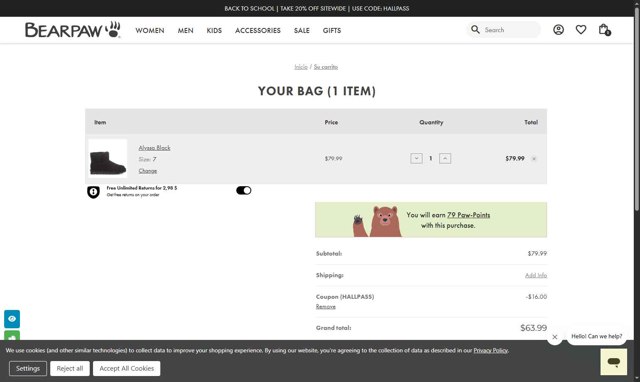The width and height of the screenshot is (640, 382).
Task: Open the Sale menu
Action: pyautogui.click(x=302, y=31)
